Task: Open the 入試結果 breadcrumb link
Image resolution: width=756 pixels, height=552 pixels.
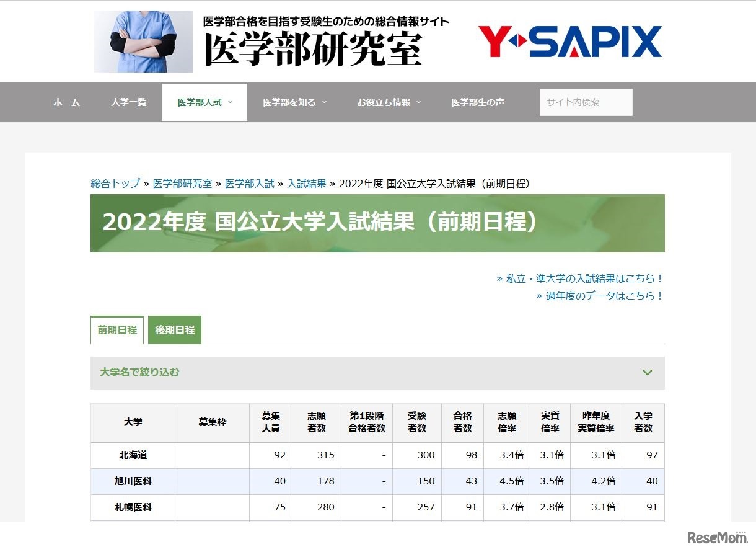Action: coord(307,184)
